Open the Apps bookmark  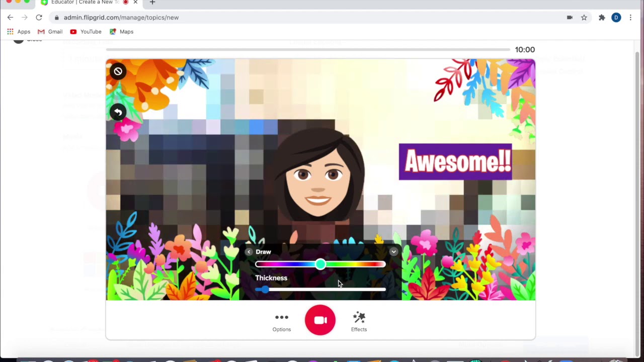[x=19, y=32]
